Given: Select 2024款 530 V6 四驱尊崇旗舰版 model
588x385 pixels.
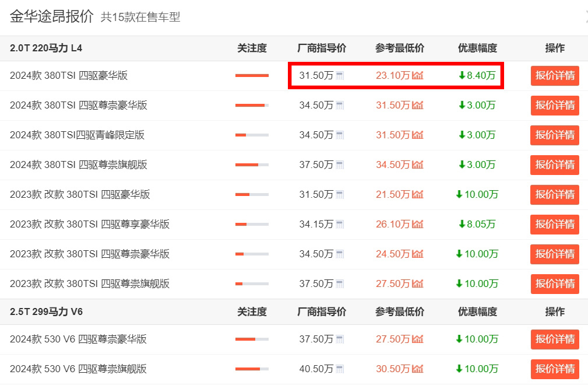Looking at the screenshot, I should pyautogui.click(x=78, y=369).
